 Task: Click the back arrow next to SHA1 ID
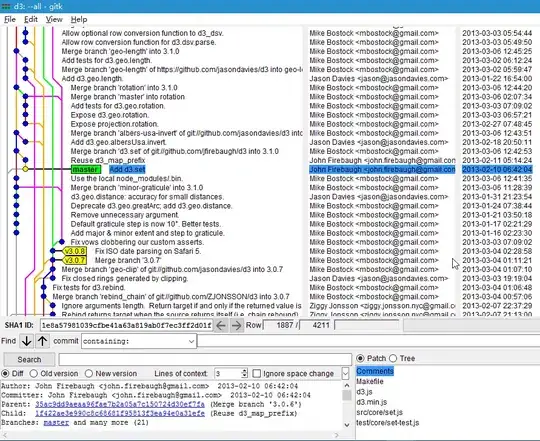click(221, 325)
